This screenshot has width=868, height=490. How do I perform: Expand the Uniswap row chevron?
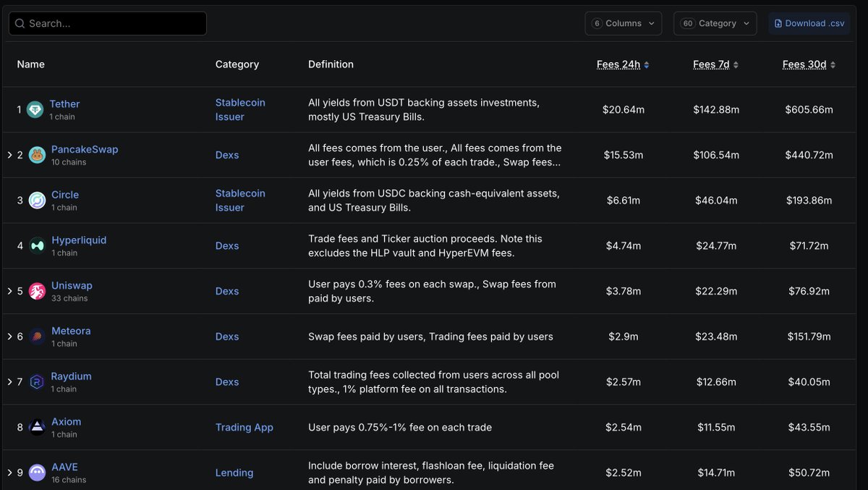9,292
